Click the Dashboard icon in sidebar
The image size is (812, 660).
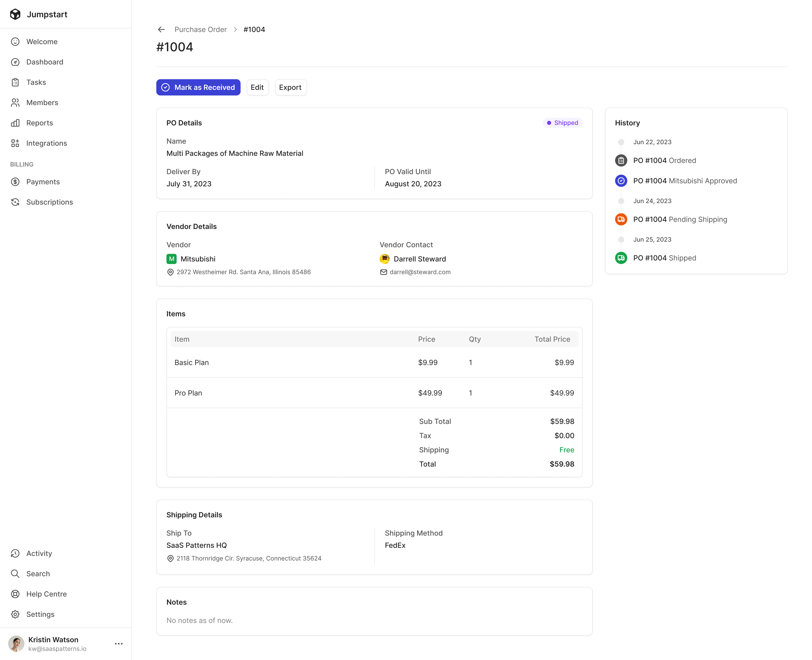tap(16, 62)
